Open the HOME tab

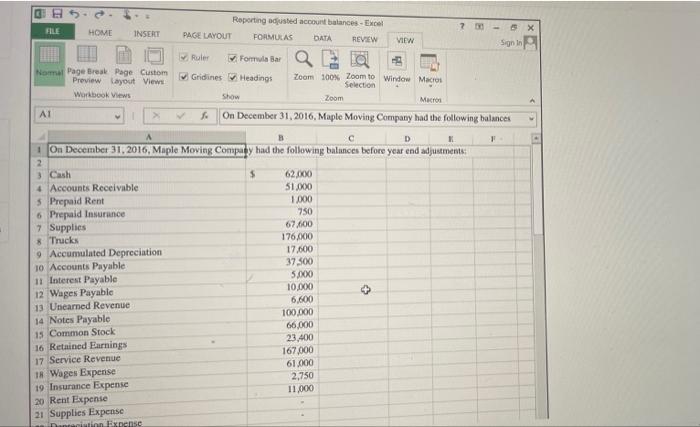[100, 33]
